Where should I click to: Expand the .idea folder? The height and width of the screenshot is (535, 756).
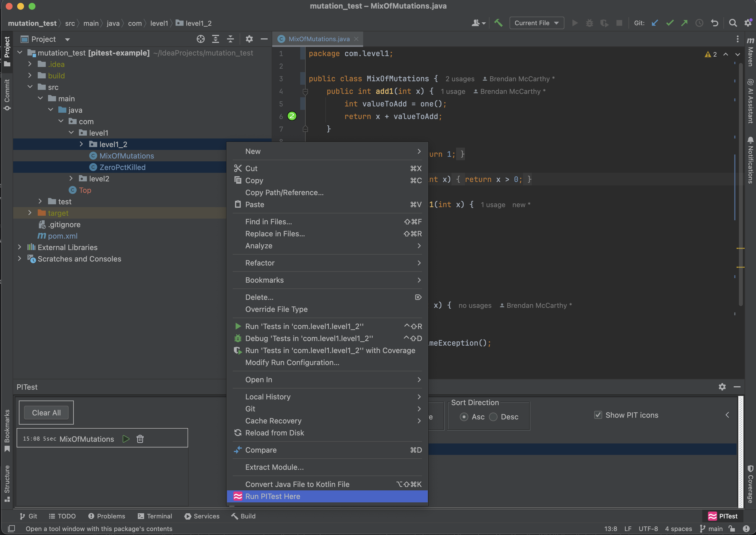(x=30, y=64)
